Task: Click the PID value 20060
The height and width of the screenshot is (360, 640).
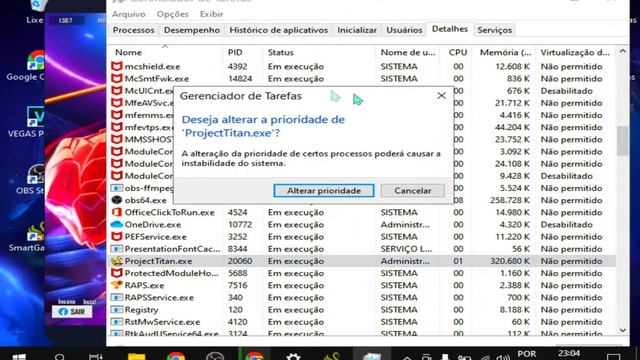Action: [240, 261]
